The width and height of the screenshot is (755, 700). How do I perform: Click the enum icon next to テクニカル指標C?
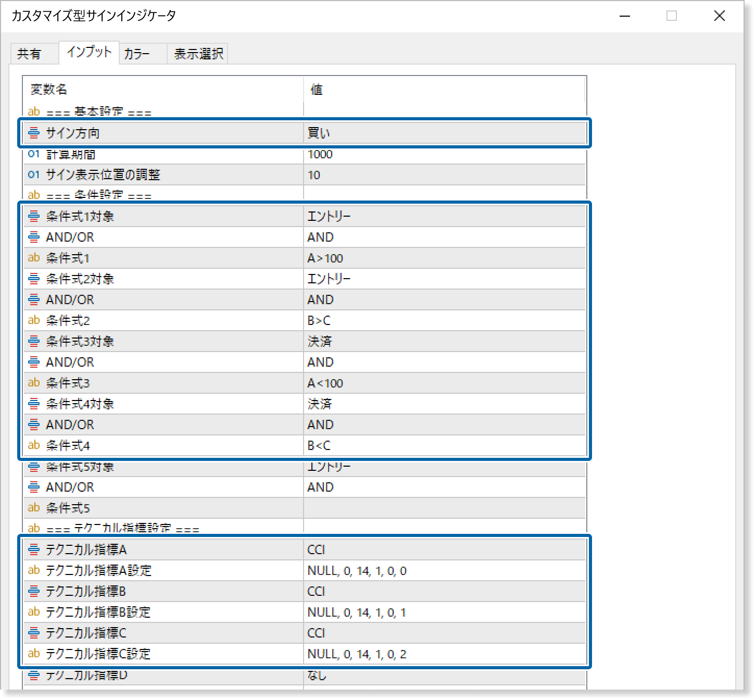33,633
